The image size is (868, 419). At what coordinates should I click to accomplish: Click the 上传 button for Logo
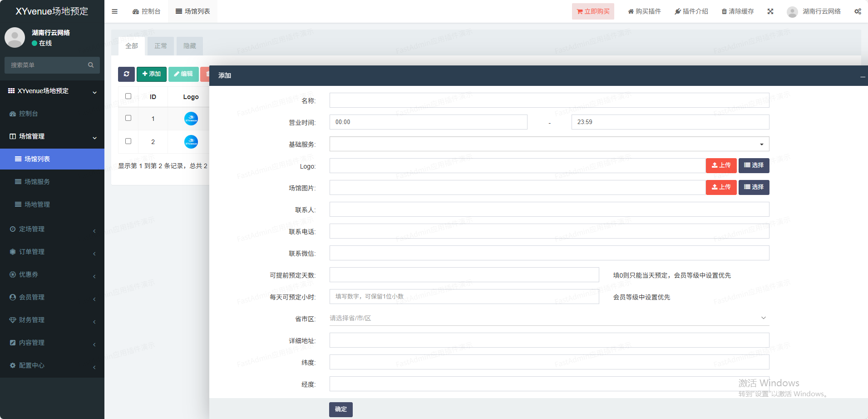[x=721, y=165]
